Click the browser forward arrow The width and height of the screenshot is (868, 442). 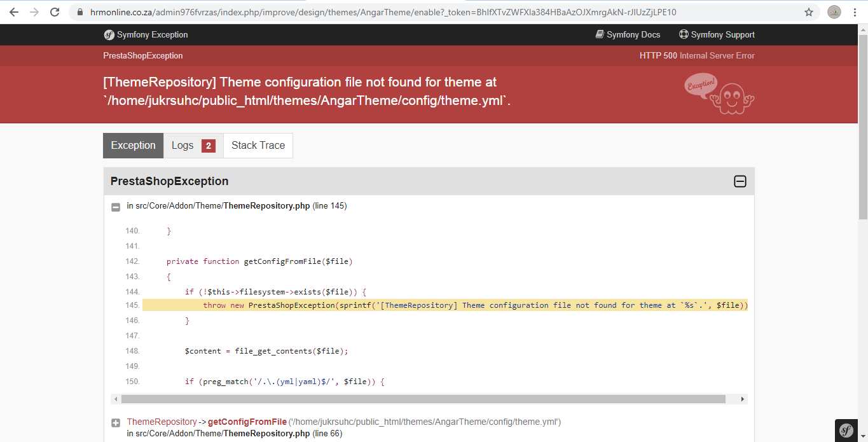34,12
